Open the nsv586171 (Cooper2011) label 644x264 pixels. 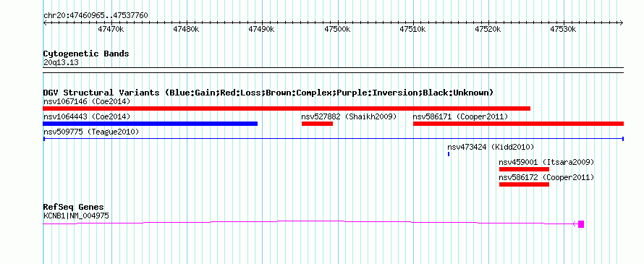(x=460, y=116)
